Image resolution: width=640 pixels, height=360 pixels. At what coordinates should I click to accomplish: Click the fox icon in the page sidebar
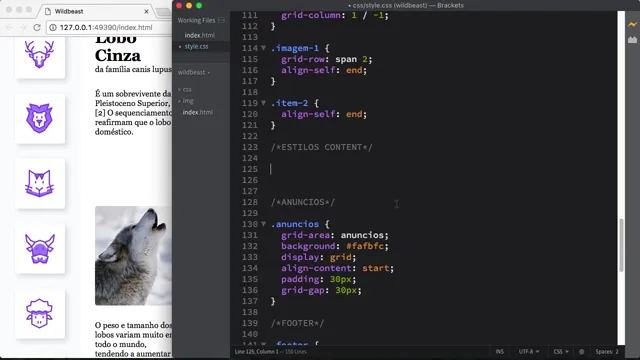(40, 183)
